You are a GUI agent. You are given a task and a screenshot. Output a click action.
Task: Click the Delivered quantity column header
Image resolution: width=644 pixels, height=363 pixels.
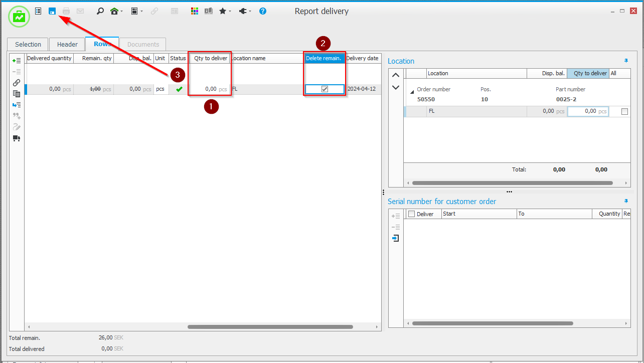tap(49, 58)
